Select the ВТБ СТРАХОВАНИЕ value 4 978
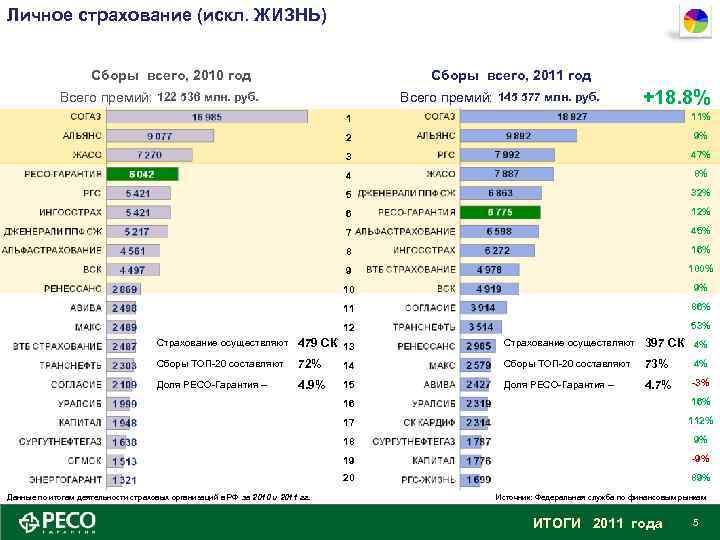This screenshot has height=540, width=720. click(489, 270)
